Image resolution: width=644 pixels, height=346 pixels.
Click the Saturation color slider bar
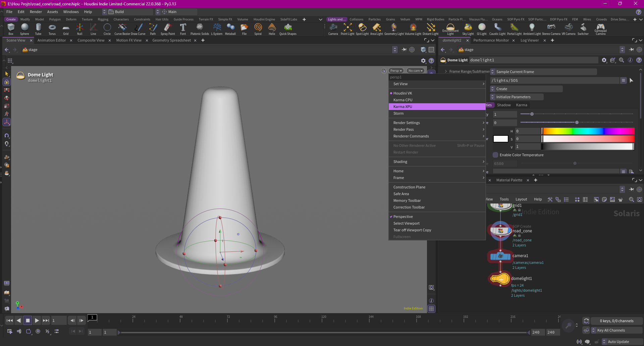[589, 139]
